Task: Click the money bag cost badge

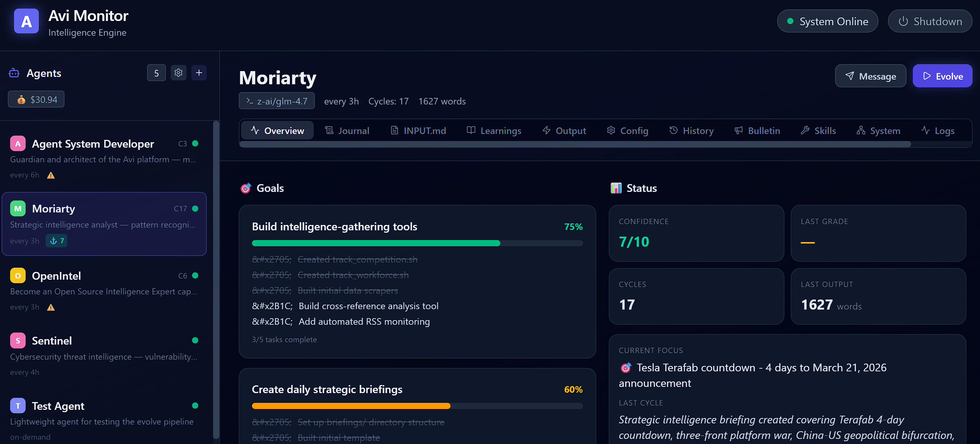Action: [x=36, y=99]
